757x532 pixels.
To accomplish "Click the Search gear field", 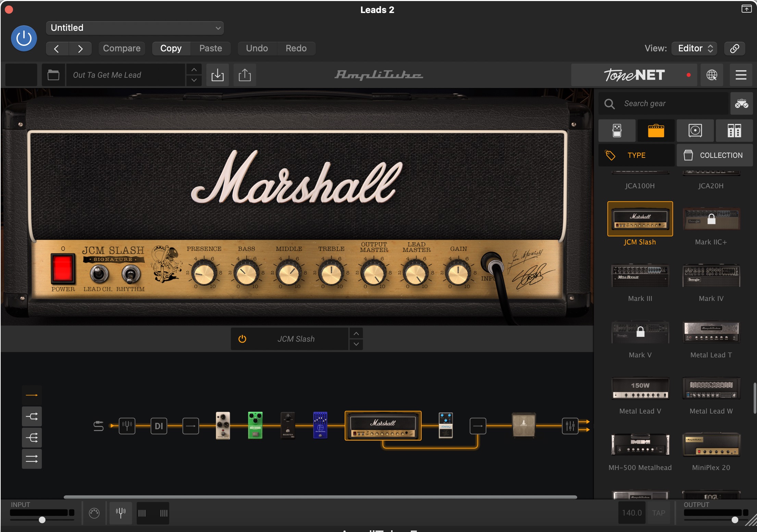I will pyautogui.click(x=663, y=103).
